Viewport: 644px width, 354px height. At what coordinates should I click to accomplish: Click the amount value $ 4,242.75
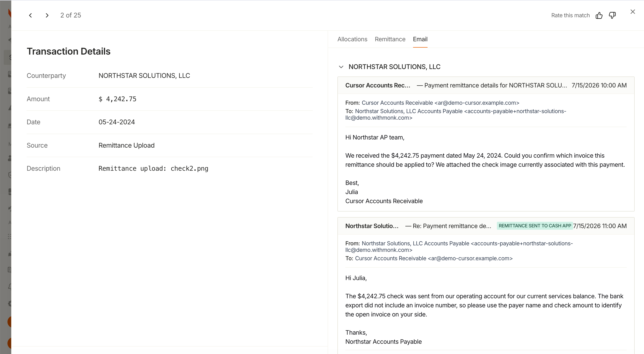click(117, 99)
